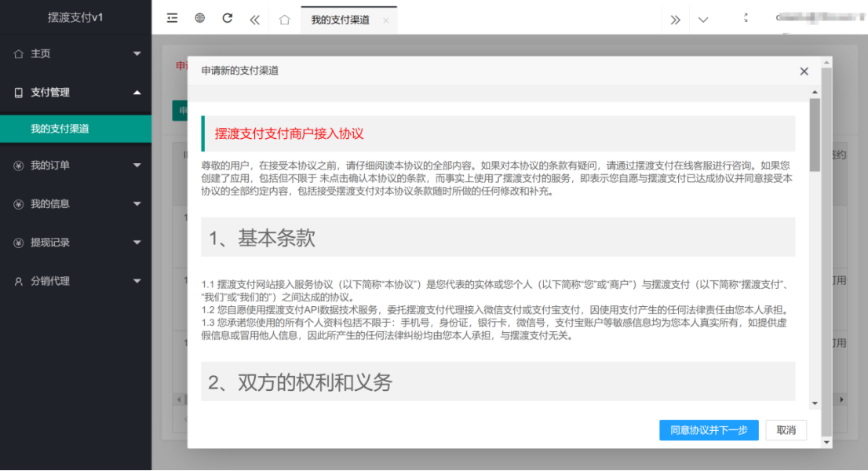Close the 申请新的支付渠道 dialog
868x471 pixels.
[x=804, y=71]
